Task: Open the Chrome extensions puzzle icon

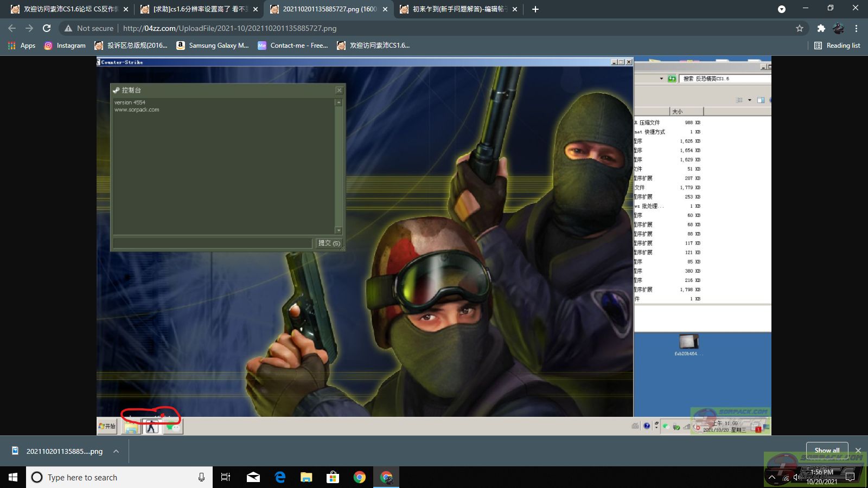Action: click(821, 28)
